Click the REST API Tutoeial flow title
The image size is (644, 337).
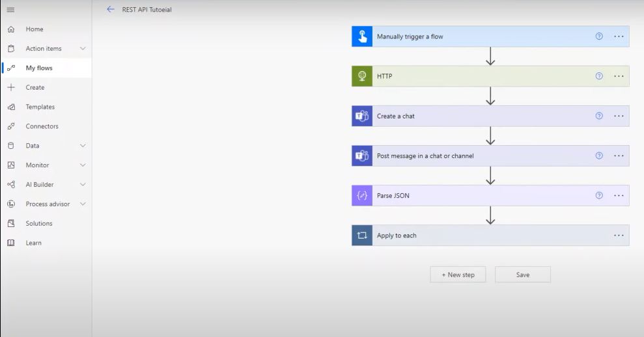point(147,10)
